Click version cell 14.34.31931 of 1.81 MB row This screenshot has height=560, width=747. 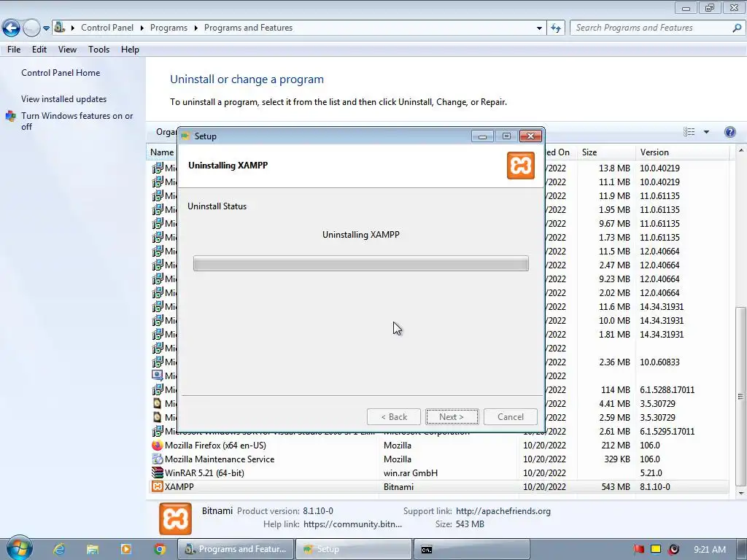point(662,334)
